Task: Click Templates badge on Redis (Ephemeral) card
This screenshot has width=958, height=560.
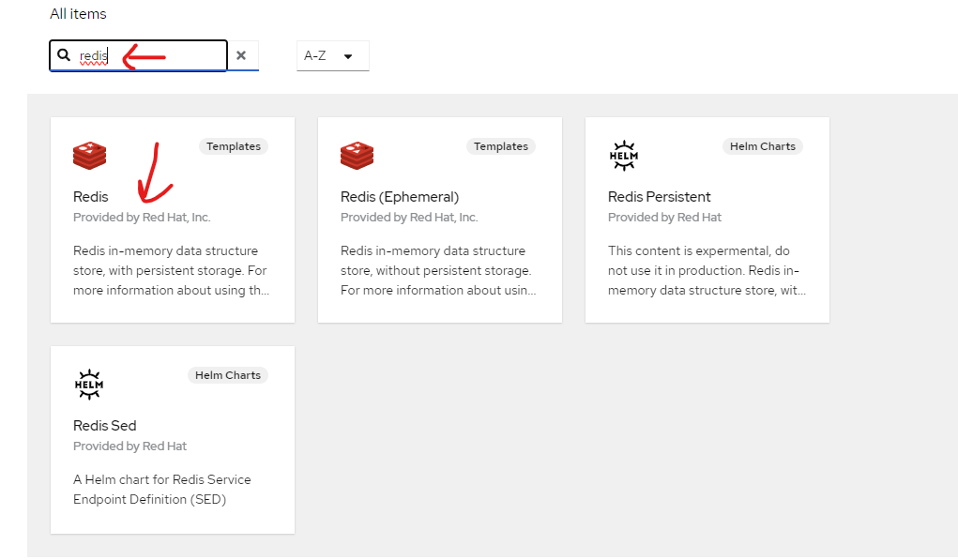Action: coord(501,146)
